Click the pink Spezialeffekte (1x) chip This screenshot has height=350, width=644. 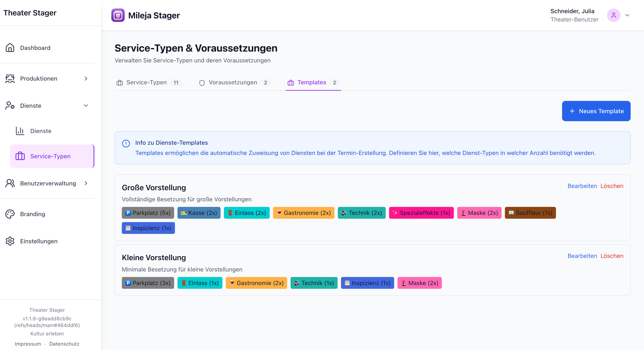421,213
